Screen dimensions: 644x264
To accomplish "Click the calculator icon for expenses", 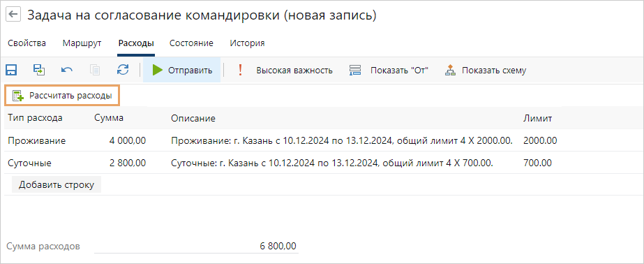I will (18, 96).
